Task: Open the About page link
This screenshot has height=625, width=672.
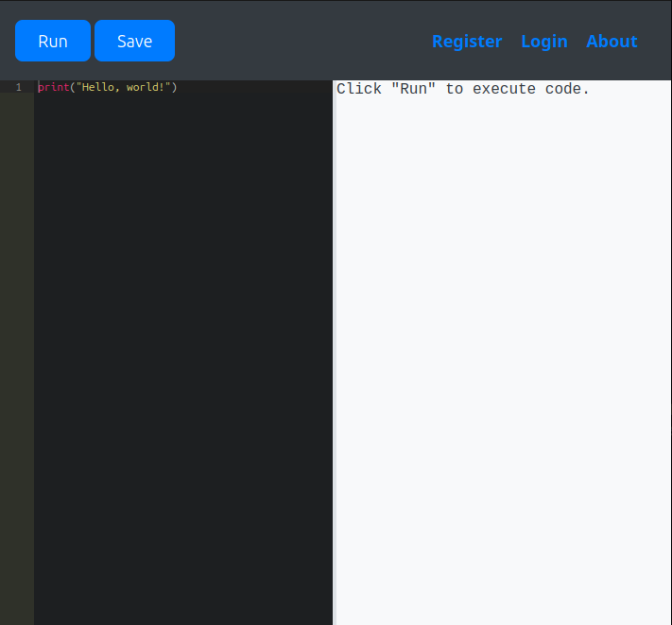Action: pos(611,41)
